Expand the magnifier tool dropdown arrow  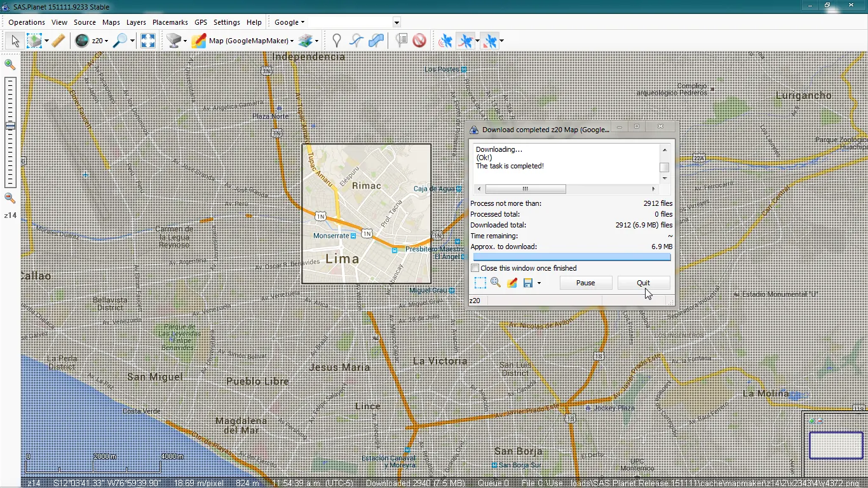132,41
